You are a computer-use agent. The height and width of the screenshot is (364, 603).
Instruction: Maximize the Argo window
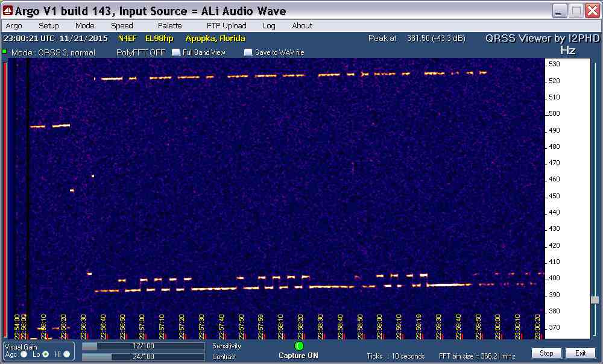tap(576, 11)
